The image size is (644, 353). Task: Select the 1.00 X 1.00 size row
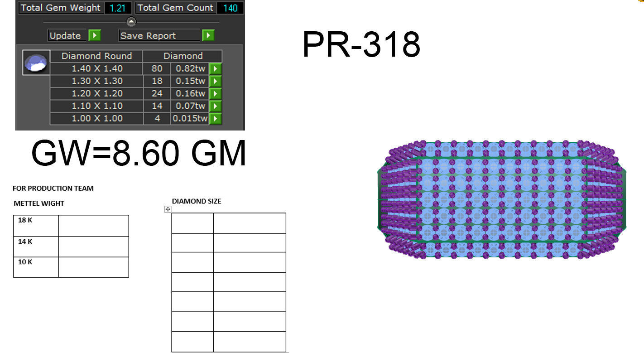point(96,119)
